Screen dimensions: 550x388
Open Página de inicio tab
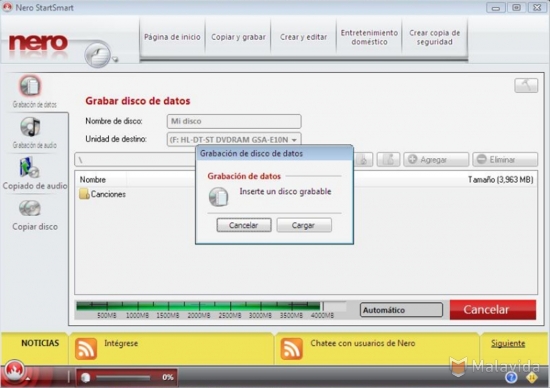coord(172,37)
